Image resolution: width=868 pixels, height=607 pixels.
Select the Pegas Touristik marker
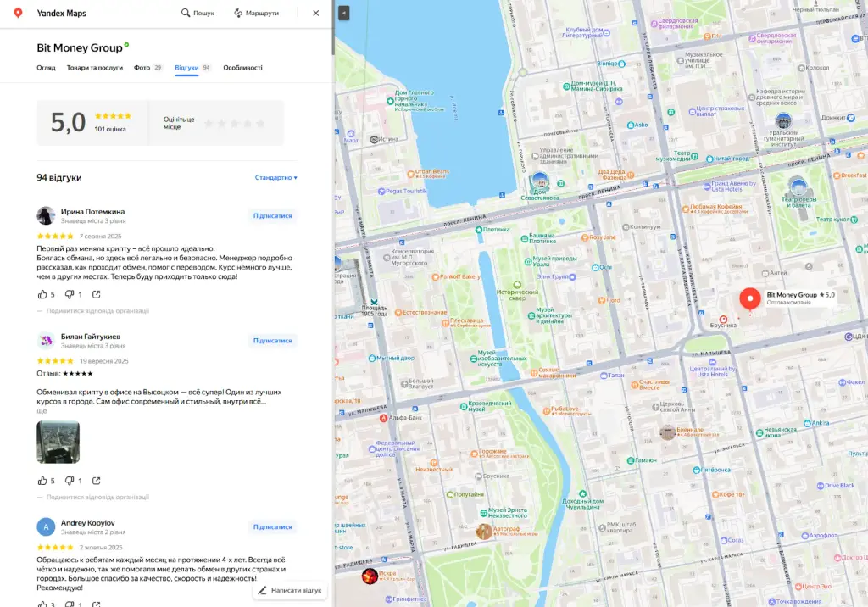point(381,191)
